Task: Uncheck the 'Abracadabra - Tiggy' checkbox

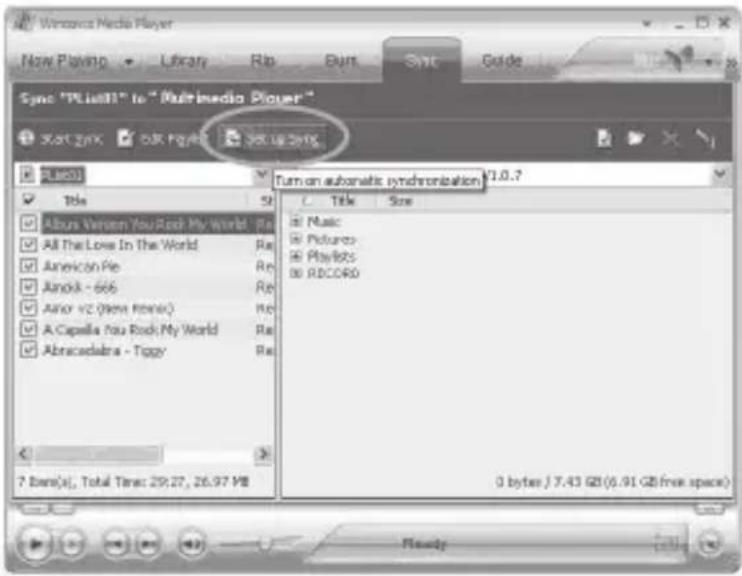Action: (28, 350)
